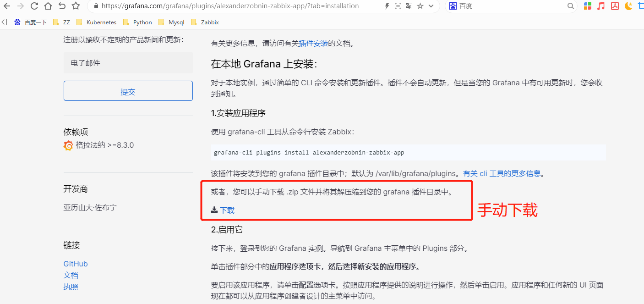Click the 百度 search input box
Screen dimensions: 644x304
[x=511, y=6]
